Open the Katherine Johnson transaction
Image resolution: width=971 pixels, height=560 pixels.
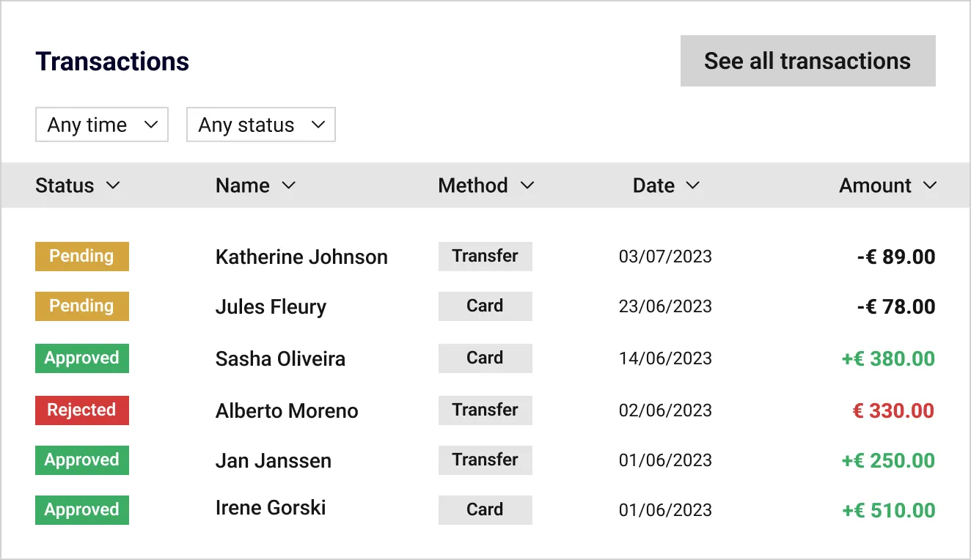tap(301, 257)
